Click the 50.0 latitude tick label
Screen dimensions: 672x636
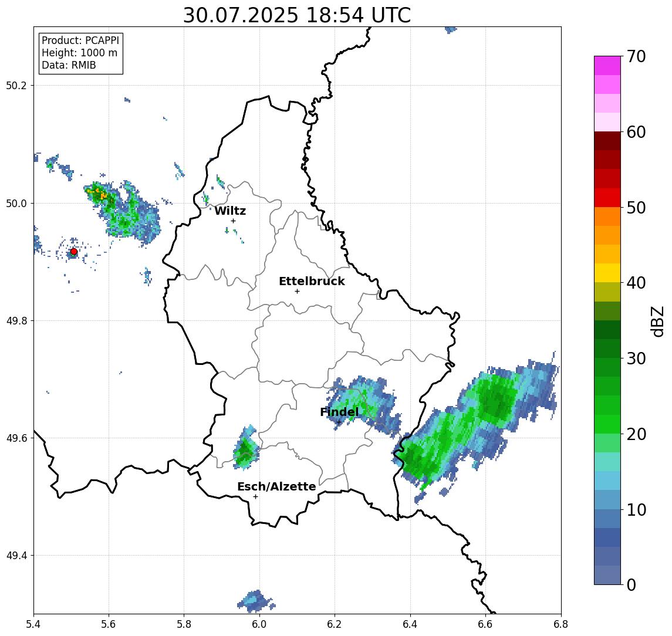click(16, 203)
